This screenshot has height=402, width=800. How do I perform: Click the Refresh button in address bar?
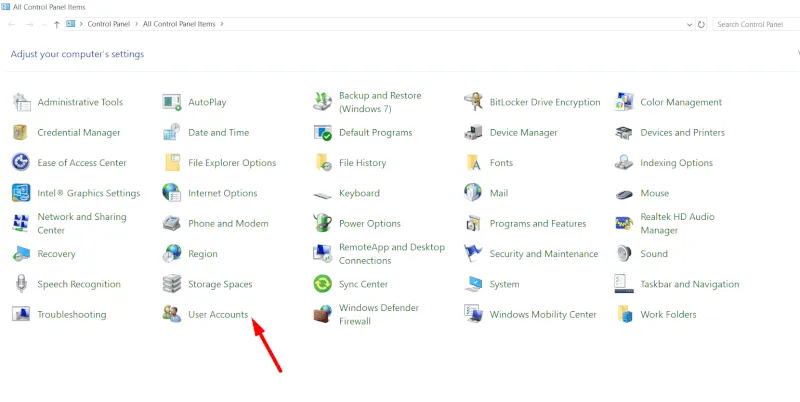(x=702, y=24)
